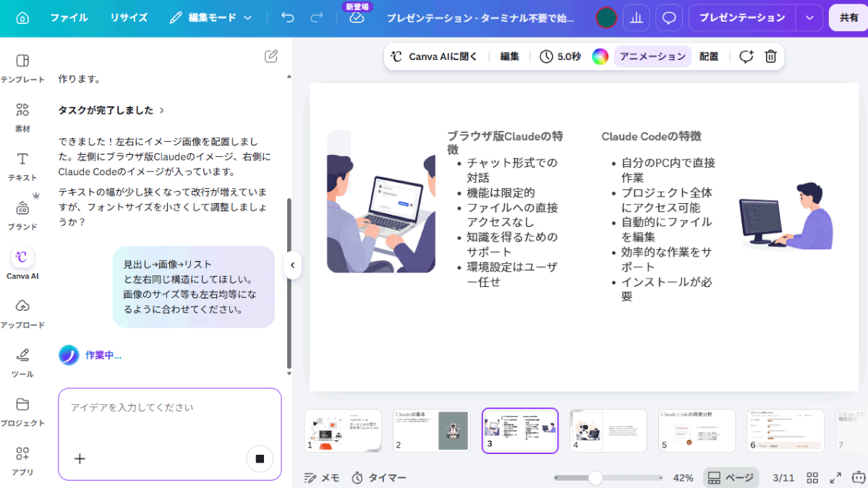Viewport: 868px width, 488px height.
Task: Select the ブラウザ版Claudeの特徴 heading
Action: click(505, 142)
